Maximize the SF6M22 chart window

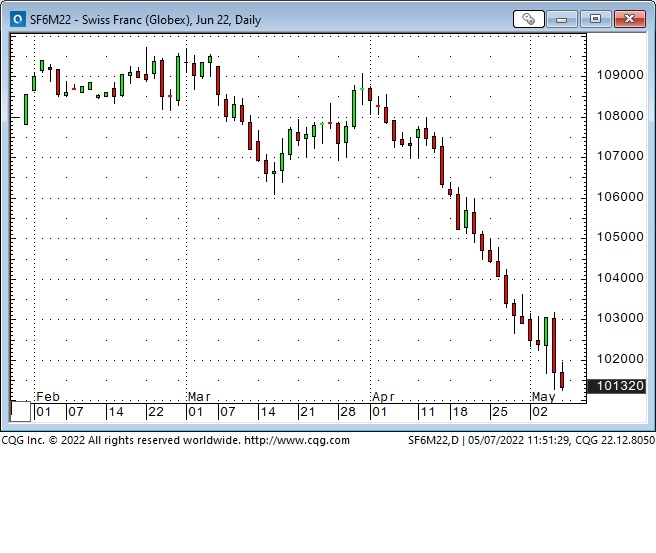[x=595, y=19]
